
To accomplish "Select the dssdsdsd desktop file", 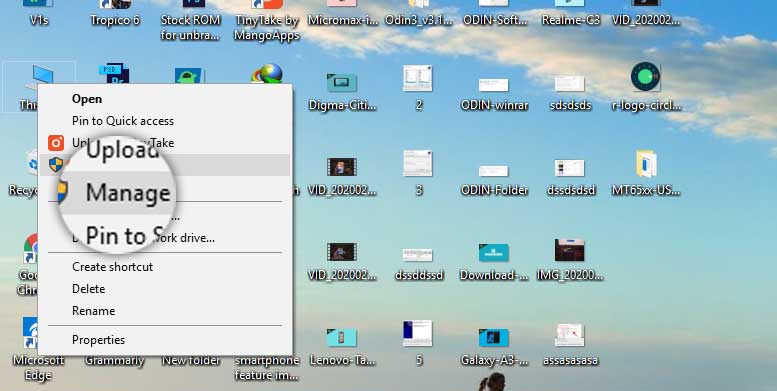I will (570, 177).
